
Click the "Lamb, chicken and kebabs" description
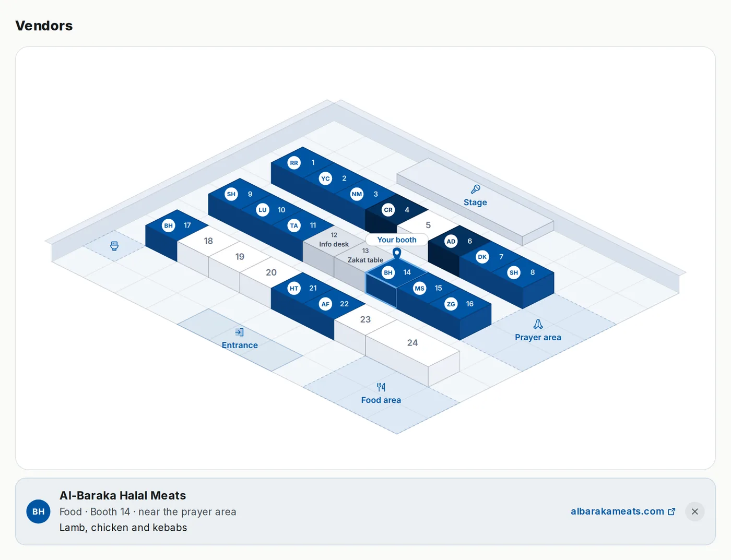coord(123,528)
